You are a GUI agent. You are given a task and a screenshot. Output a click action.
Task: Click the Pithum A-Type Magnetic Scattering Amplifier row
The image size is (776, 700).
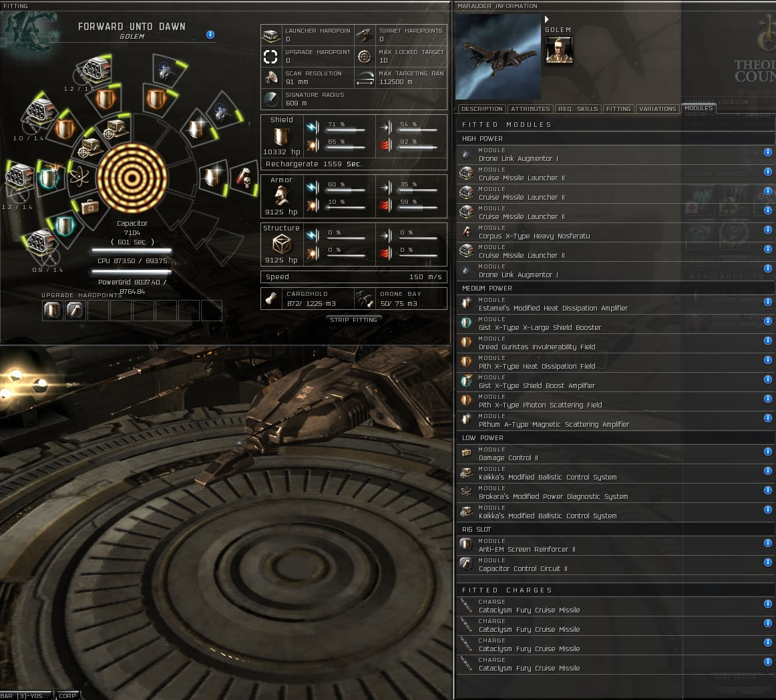coord(615,420)
